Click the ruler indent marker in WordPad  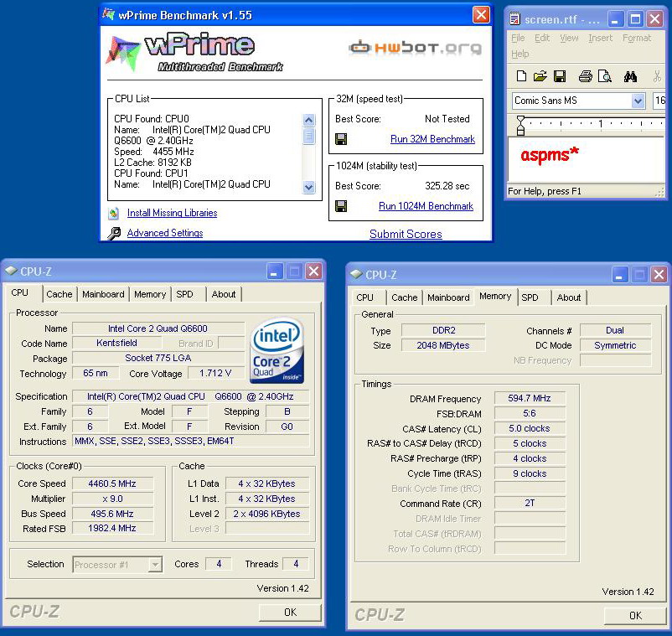click(520, 126)
